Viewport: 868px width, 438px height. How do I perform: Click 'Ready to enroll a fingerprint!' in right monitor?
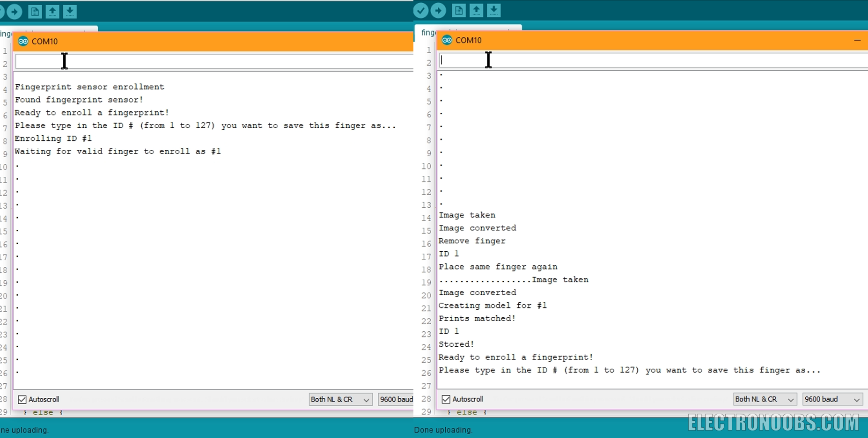pos(516,357)
